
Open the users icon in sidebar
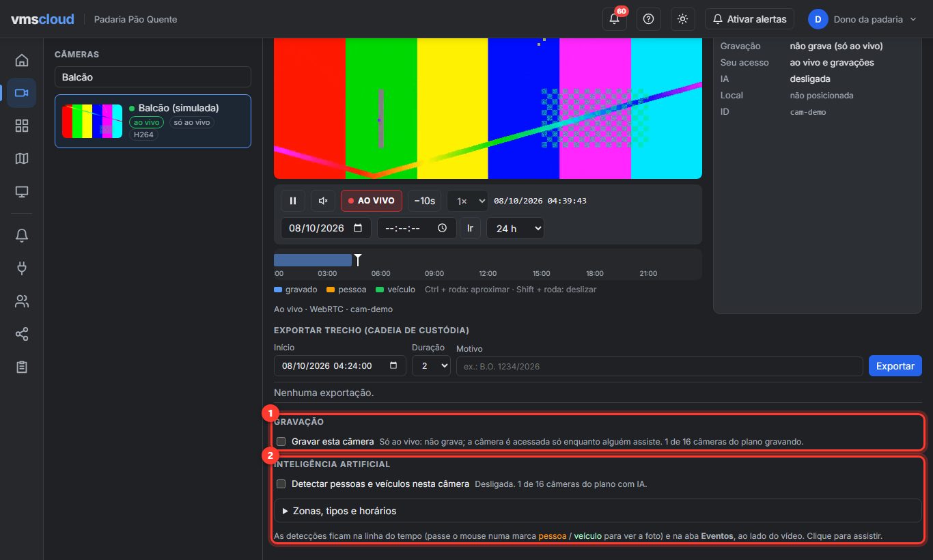click(22, 301)
